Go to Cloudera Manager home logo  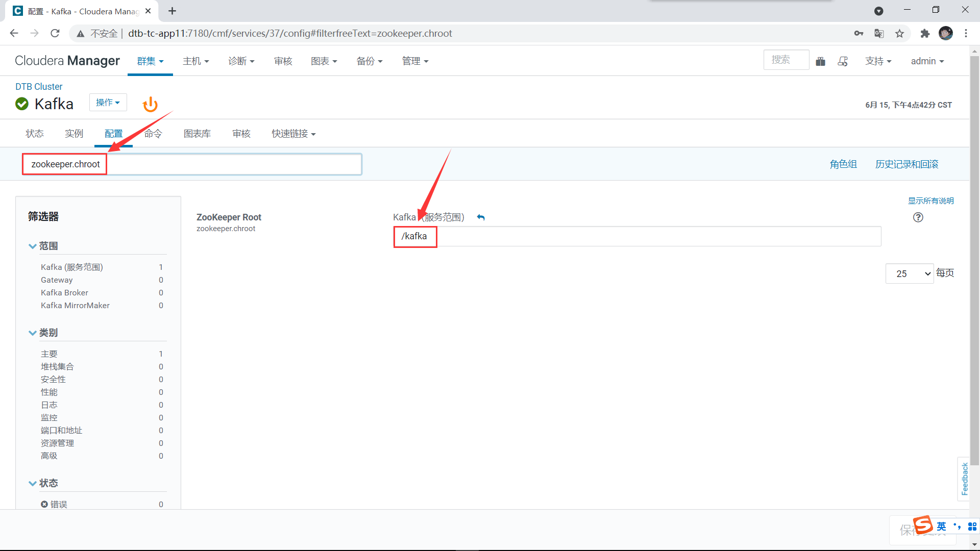pos(67,61)
